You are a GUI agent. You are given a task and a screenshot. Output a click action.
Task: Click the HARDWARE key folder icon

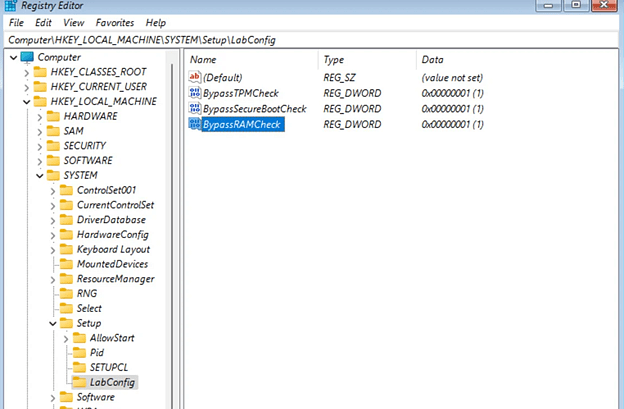pos(53,116)
